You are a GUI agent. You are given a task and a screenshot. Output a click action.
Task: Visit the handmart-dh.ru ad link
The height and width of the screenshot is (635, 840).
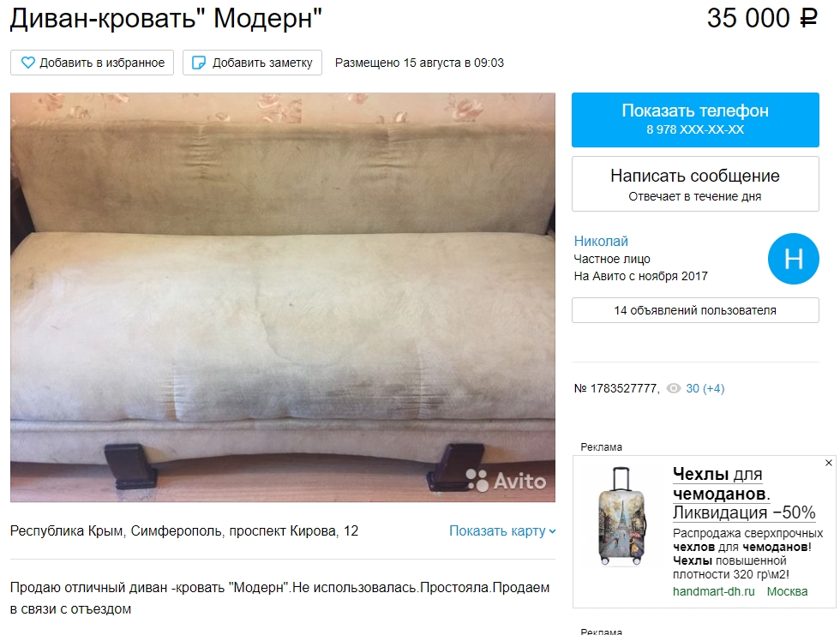[713, 591]
